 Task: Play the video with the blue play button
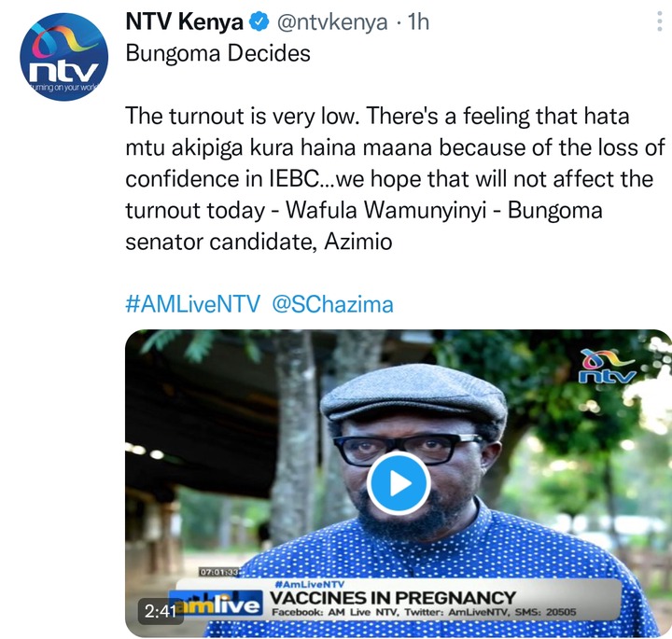point(399,483)
